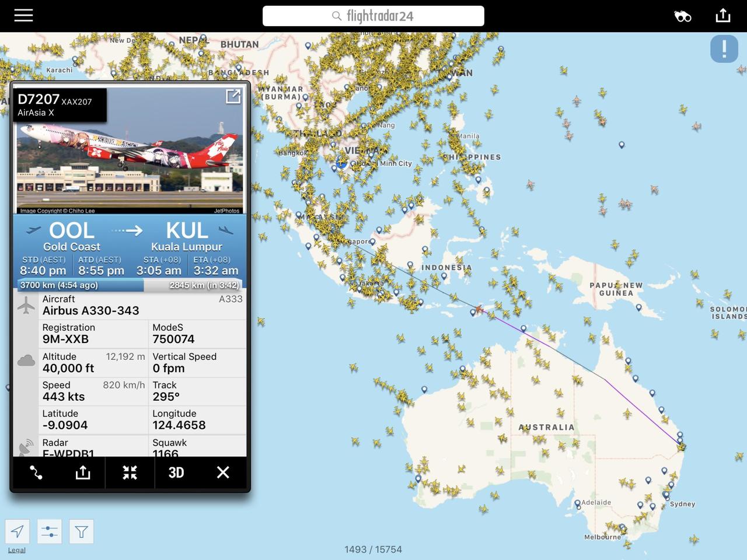
Task: Open the filter funnel options
Action: [x=81, y=531]
